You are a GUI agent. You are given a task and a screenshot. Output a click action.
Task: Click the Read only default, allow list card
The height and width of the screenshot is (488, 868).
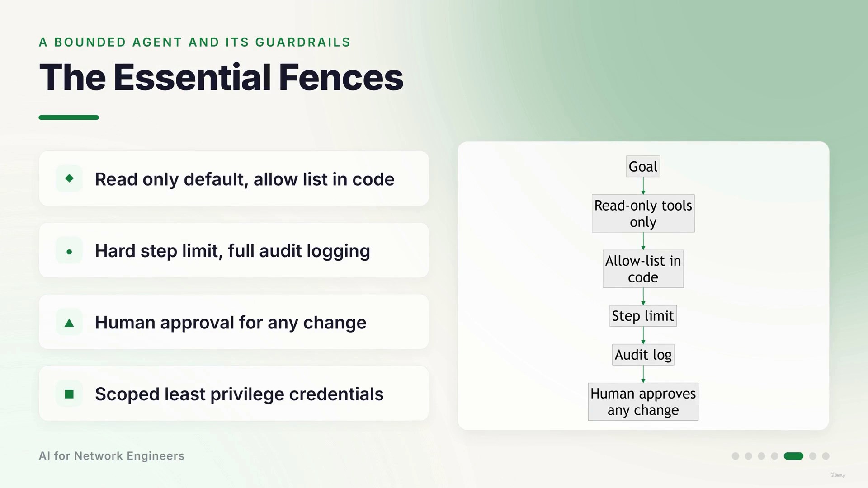point(234,178)
